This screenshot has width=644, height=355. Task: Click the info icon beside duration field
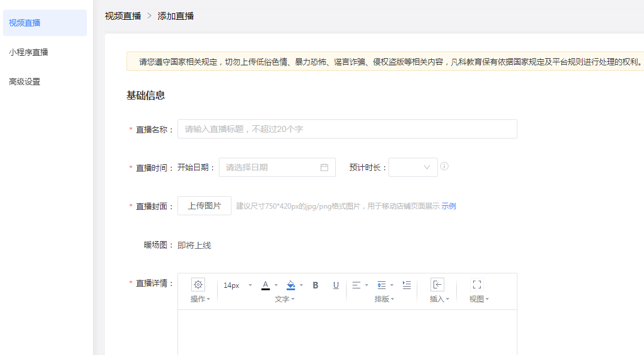tap(444, 167)
